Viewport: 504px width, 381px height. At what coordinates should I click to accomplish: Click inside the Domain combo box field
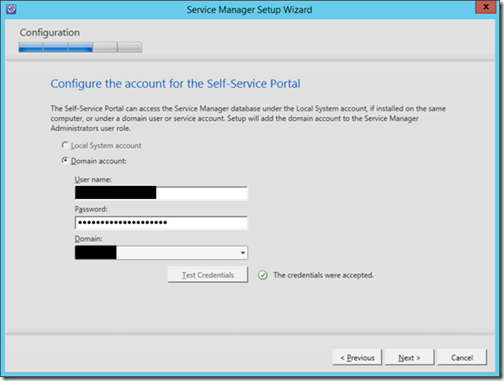coord(161,253)
